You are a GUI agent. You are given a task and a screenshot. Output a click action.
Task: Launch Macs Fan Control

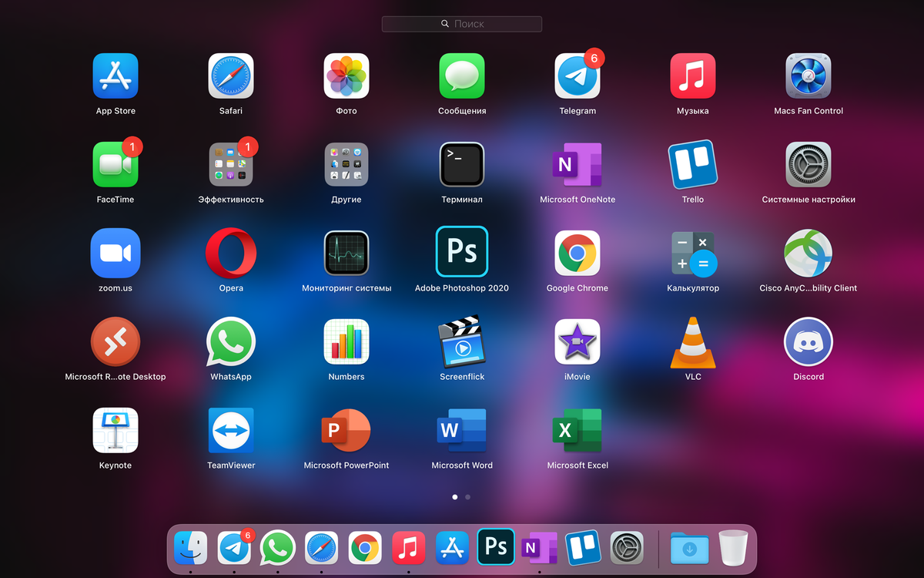(808, 76)
